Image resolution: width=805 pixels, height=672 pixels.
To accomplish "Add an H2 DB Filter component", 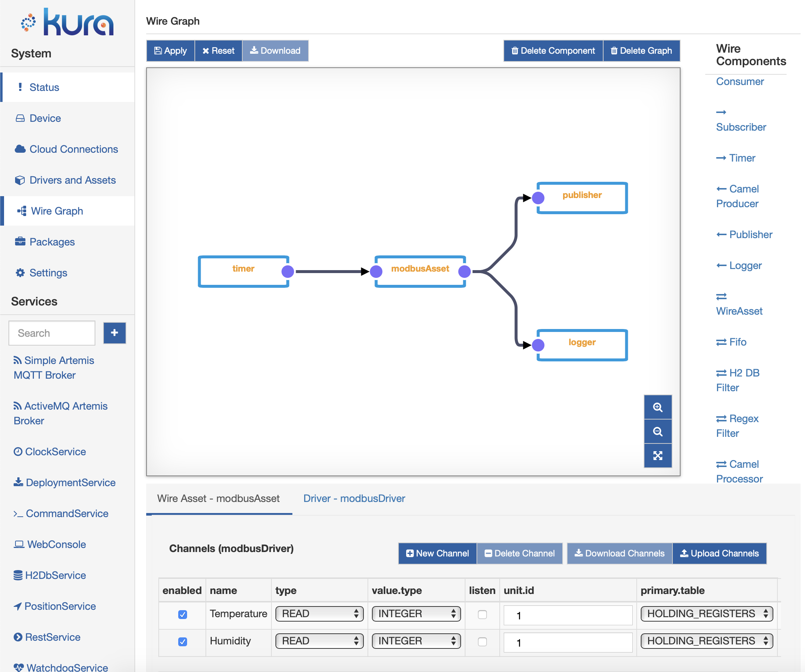I will [x=738, y=380].
